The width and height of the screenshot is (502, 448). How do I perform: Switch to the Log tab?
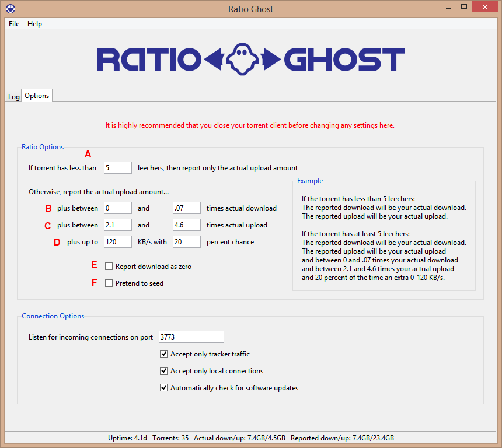[x=14, y=96]
